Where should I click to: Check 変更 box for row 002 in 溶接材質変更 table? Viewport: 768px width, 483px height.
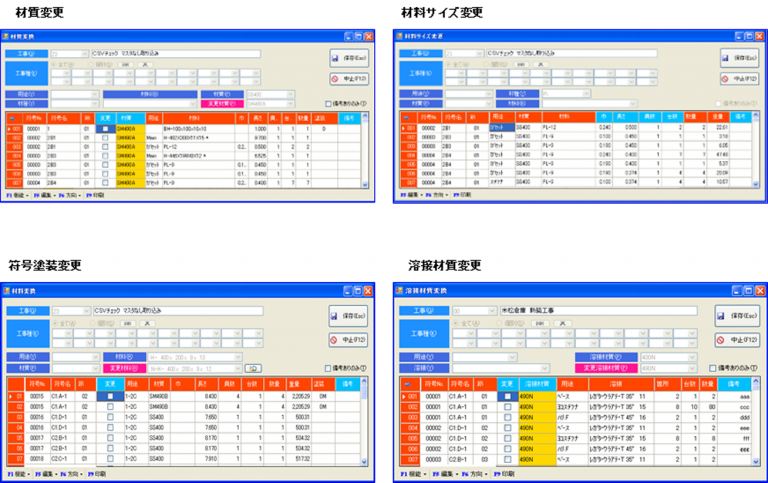(x=507, y=407)
